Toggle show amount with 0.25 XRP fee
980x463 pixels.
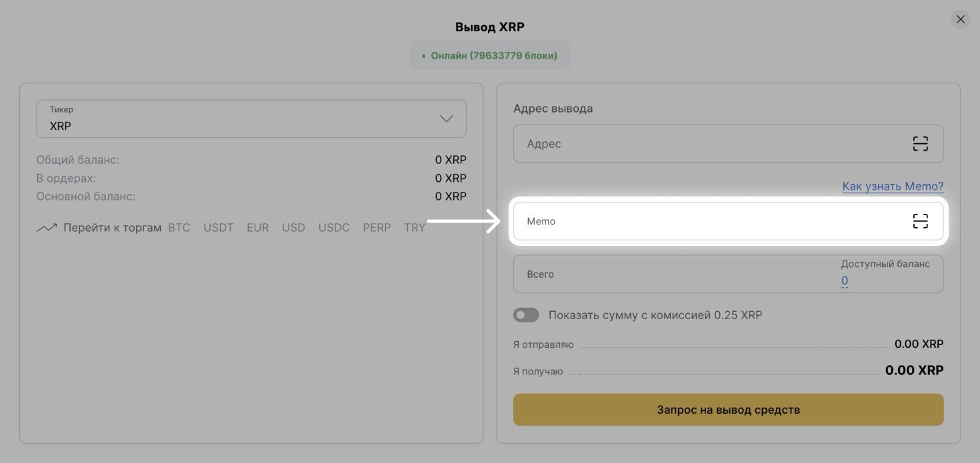pyautogui.click(x=526, y=315)
